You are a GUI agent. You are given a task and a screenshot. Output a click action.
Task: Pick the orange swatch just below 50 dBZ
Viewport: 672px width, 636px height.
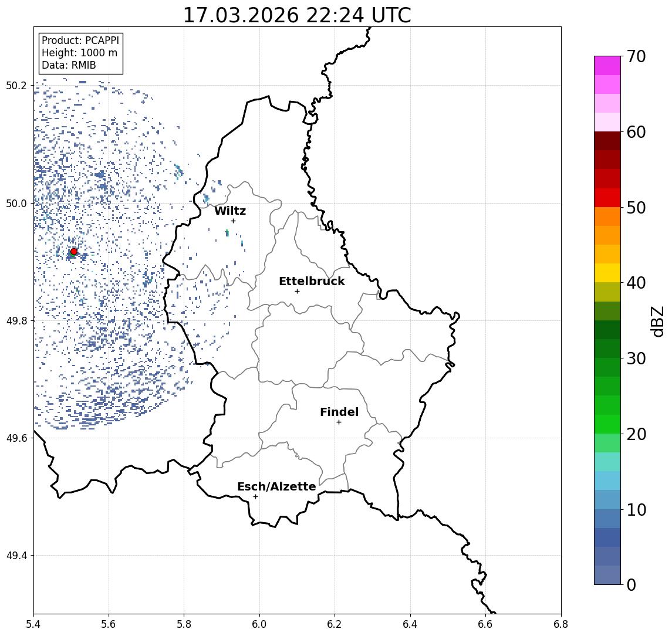607,216
